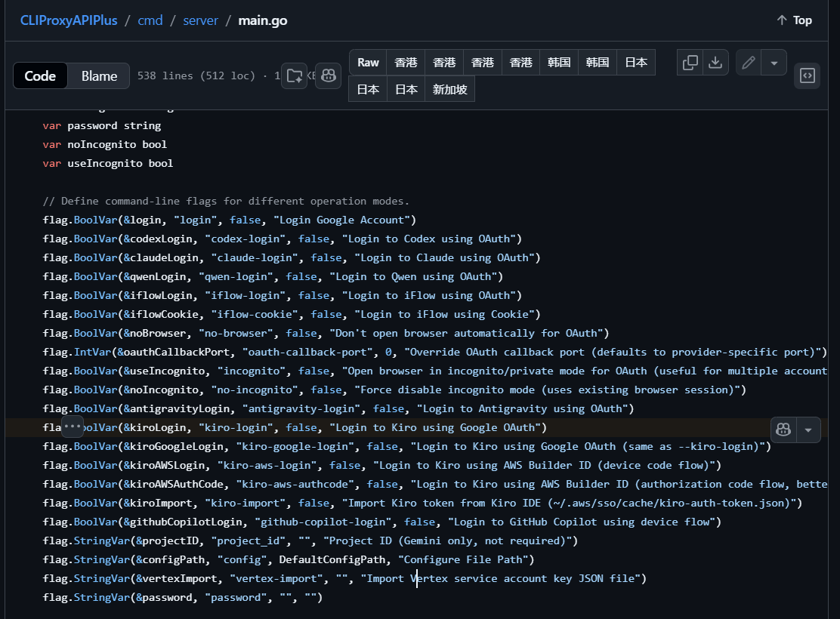Image resolution: width=840 pixels, height=619 pixels.
Task: Click the main.go file name in breadcrumb
Action: pyautogui.click(x=263, y=20)
